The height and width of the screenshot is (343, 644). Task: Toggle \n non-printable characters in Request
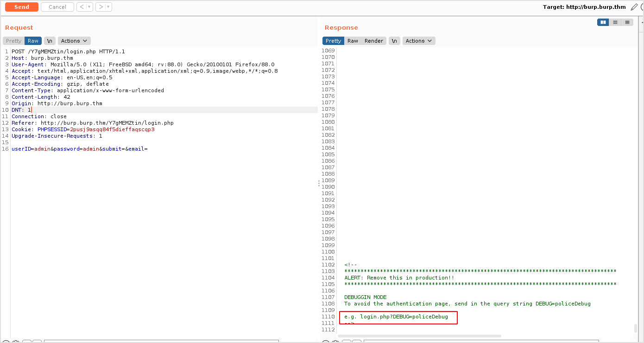click(x=50, y=41)
